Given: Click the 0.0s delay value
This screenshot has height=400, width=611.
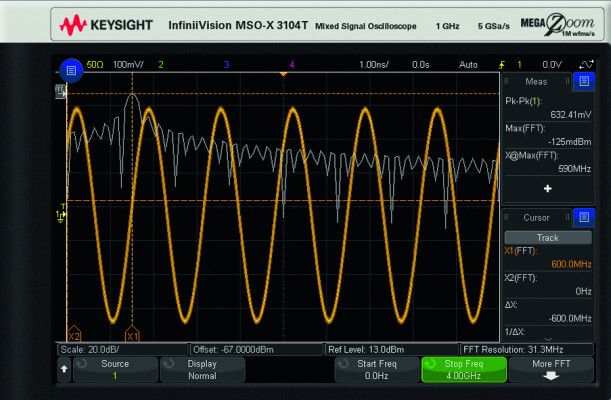Looking at the screenshot, I should click(421, 65).
